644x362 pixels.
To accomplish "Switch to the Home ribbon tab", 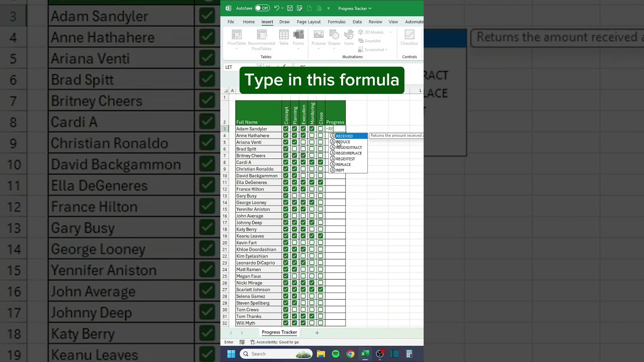I will click(249, 22).
